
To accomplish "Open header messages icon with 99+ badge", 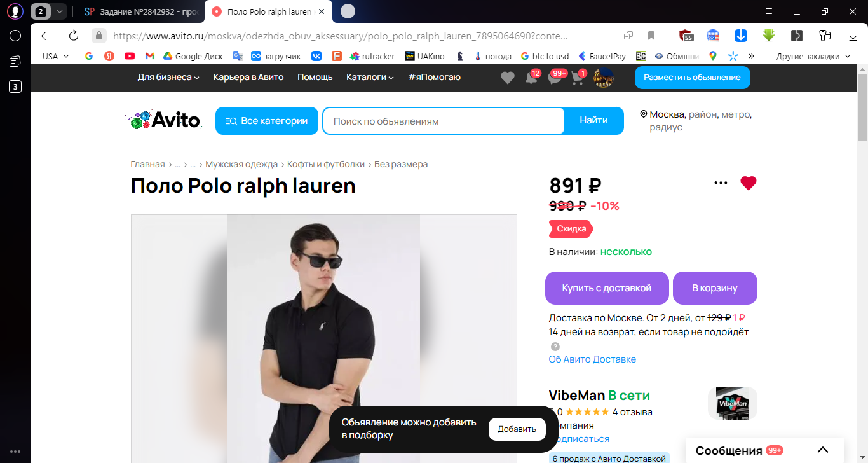I will pyautogui.click(x=555, y=78).
